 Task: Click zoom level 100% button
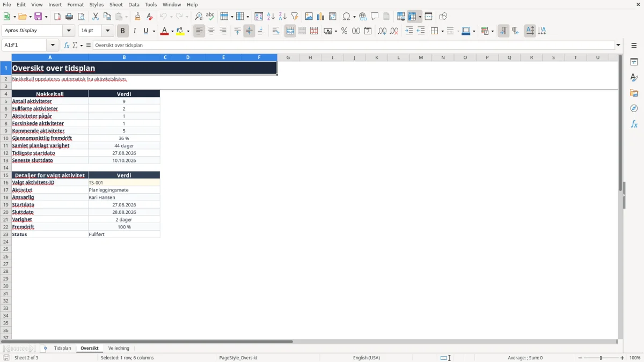click(635, 358)
